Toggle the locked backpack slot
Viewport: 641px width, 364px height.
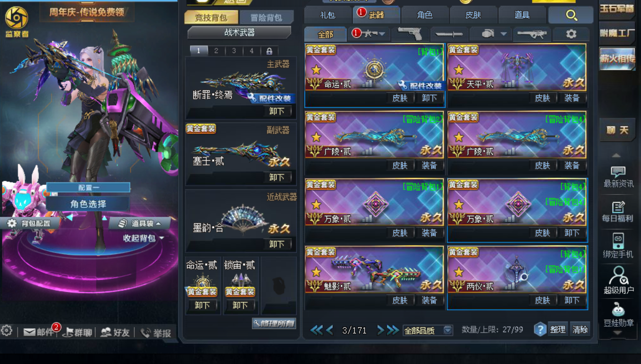click(269, 51)
